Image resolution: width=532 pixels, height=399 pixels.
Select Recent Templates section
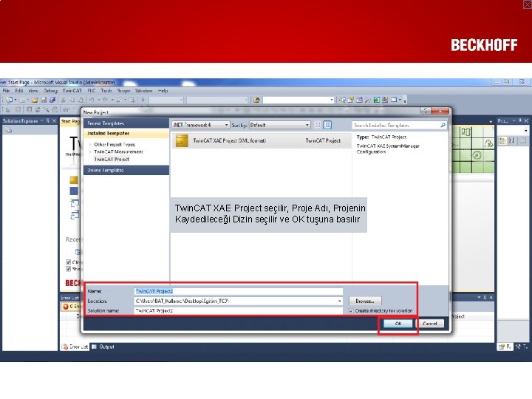[126, 123]
